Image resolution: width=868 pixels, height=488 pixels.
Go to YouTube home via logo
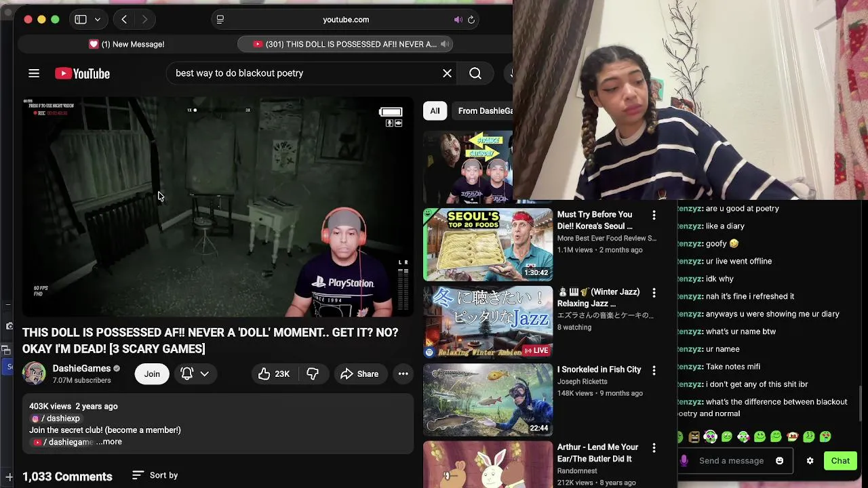[82, 73]
